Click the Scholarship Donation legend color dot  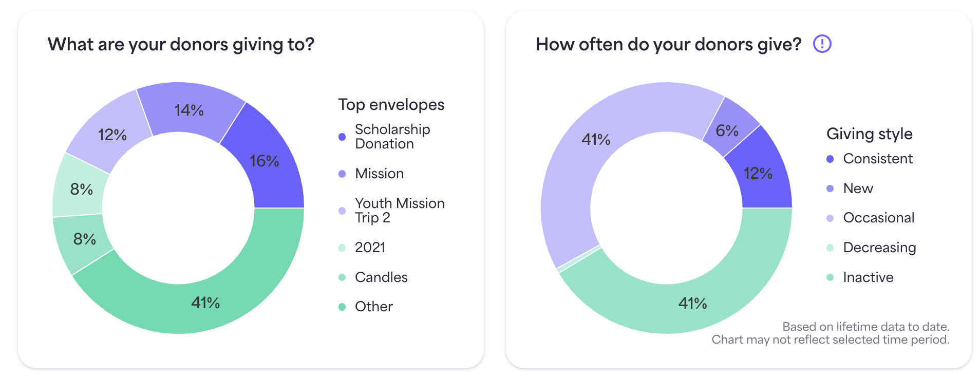(x=342, y=137)
